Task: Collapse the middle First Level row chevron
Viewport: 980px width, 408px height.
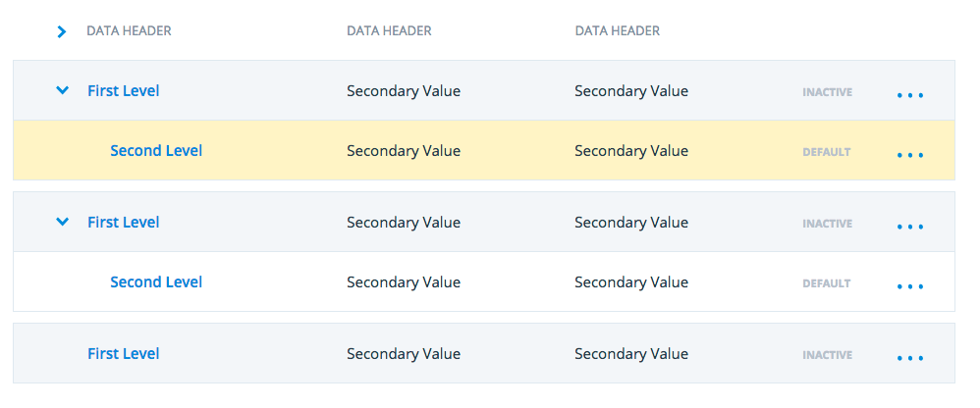Action: (x=62, y=222)
